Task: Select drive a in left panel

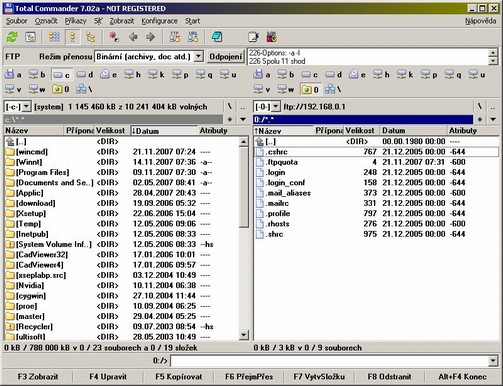Action: pyautogui.click(x=13, y=74)
